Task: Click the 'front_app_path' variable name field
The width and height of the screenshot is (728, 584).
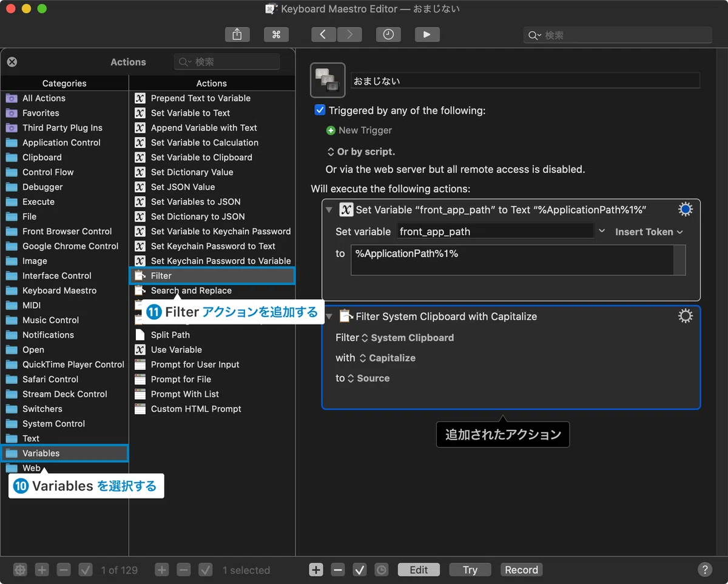Action: click(495, 231)
